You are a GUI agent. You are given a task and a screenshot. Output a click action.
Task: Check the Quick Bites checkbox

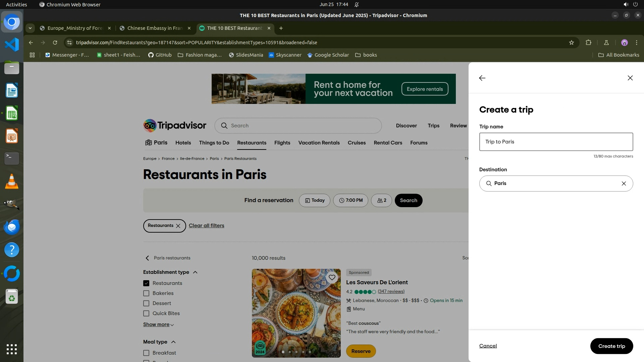coord(146,313)
